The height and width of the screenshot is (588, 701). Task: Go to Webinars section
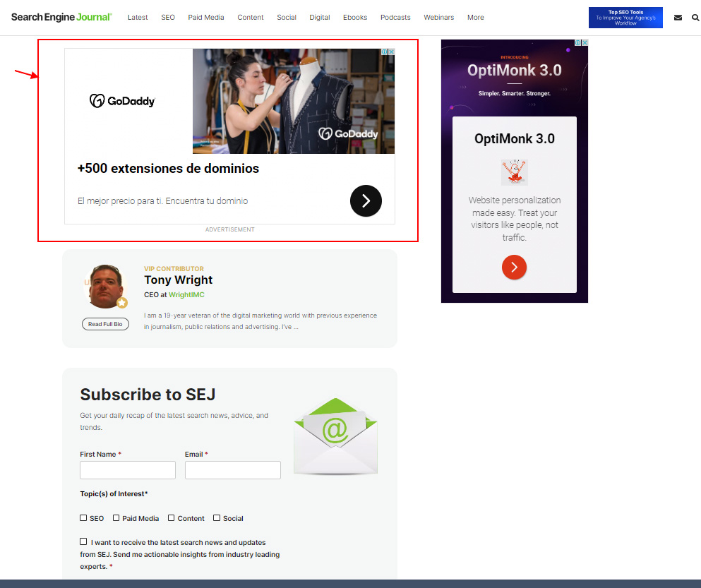[x=438, y=18]
